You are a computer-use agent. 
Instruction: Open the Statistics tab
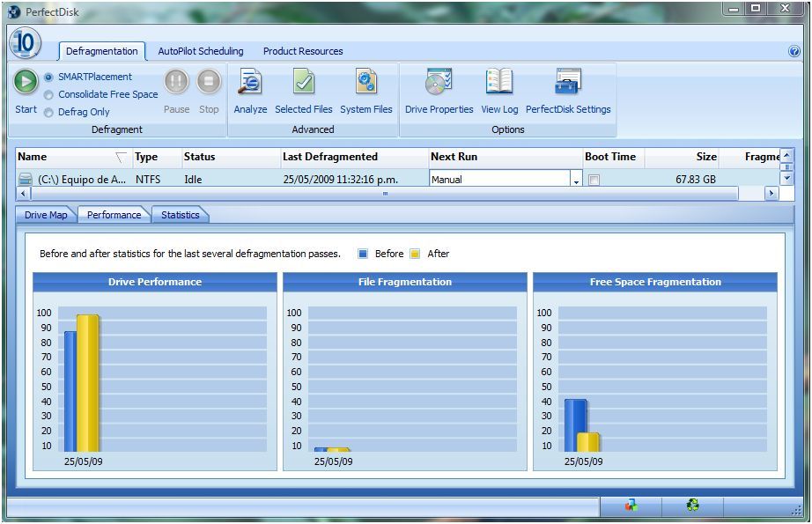click(180, 215)
